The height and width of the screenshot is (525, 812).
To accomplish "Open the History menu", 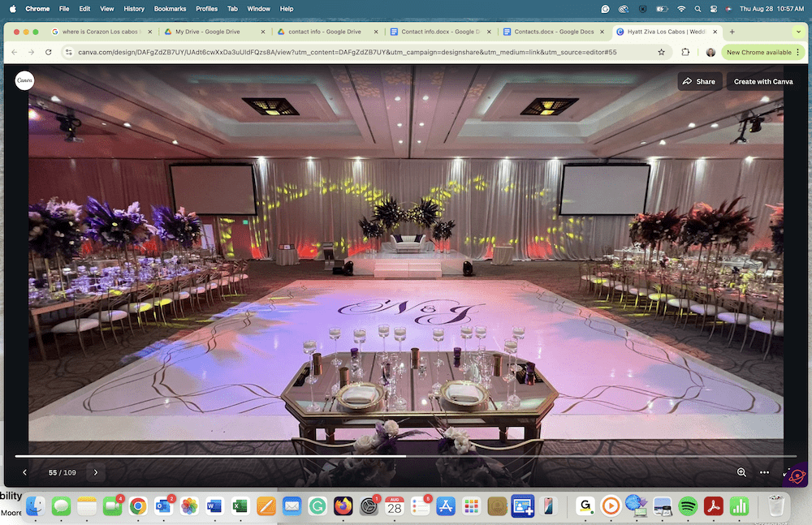I will click(x=134, y=9).
